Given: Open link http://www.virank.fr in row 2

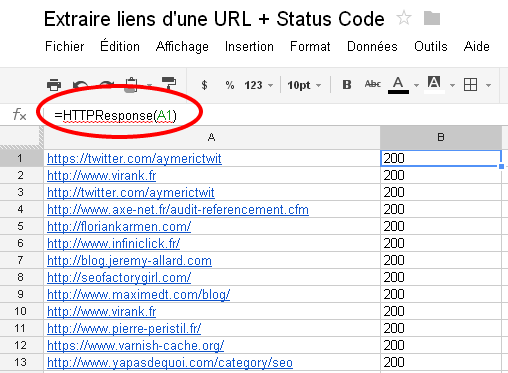Looking at the screenshot, I should [101, 175].
